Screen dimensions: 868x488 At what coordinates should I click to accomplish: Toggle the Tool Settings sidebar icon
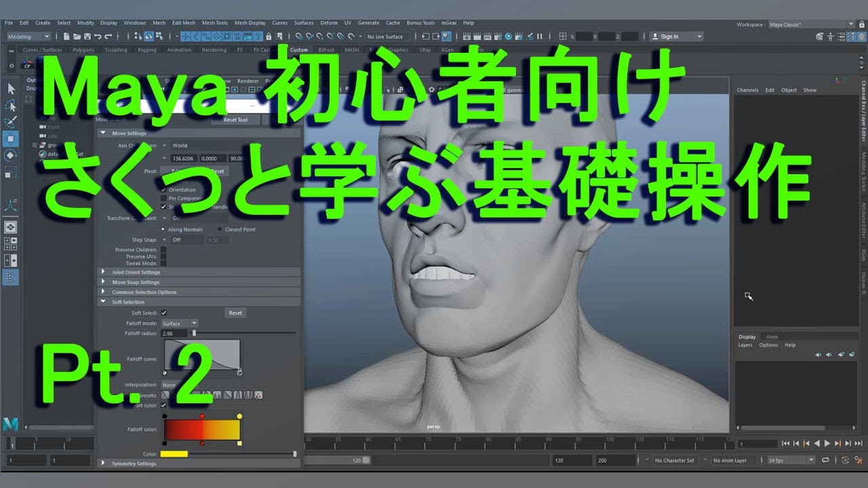pyautogui.click(x=851, y=37)
